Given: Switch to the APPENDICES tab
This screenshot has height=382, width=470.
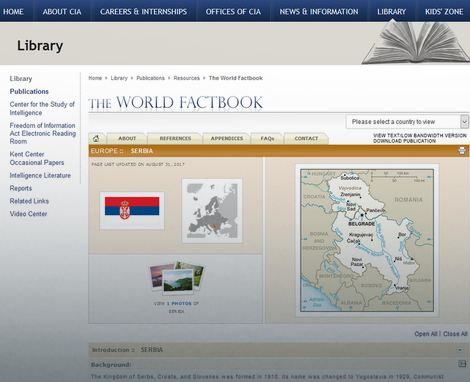Looking at the screenshot, I should (x=227, y=138).
